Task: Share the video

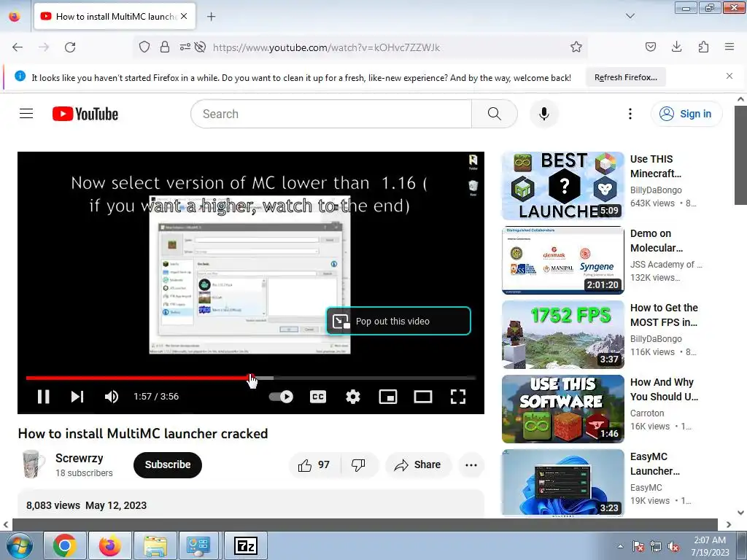Action: pyautogui.click(x=418, y=464)
